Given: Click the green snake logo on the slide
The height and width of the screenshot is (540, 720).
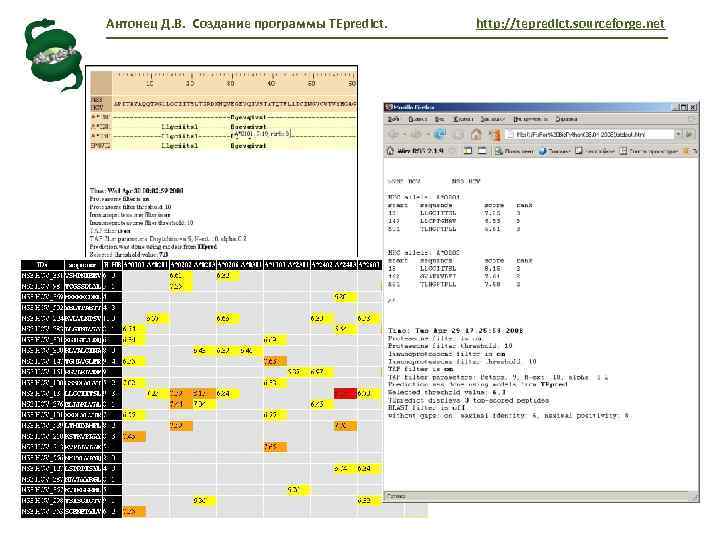Looking at the screenshot, I should pos(53,55).
